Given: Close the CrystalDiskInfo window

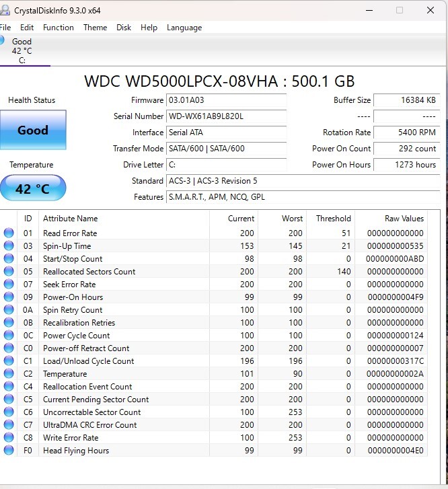Looking at the screenshot, I should [431, 10].
